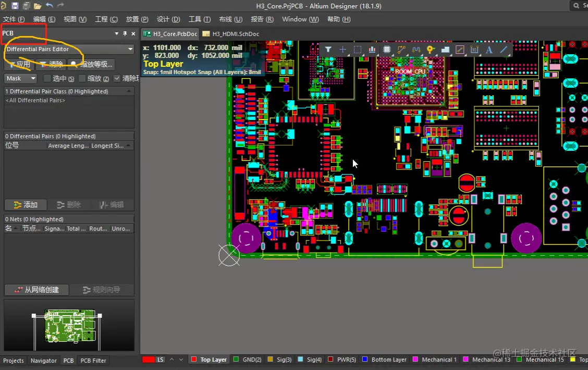
Task: Select the Top Layer tab
Action: pos(209,360)
